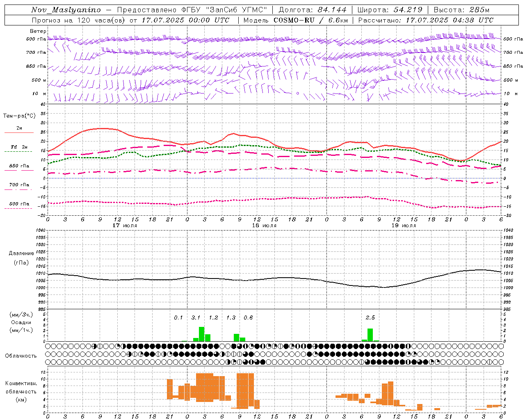Click the Тем-ра(°C) axis label

(19, 116)
